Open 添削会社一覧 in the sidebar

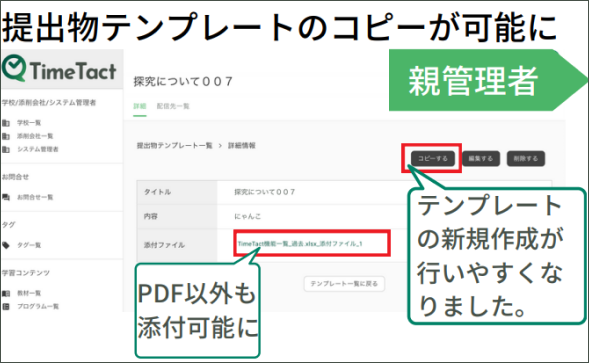35,136
